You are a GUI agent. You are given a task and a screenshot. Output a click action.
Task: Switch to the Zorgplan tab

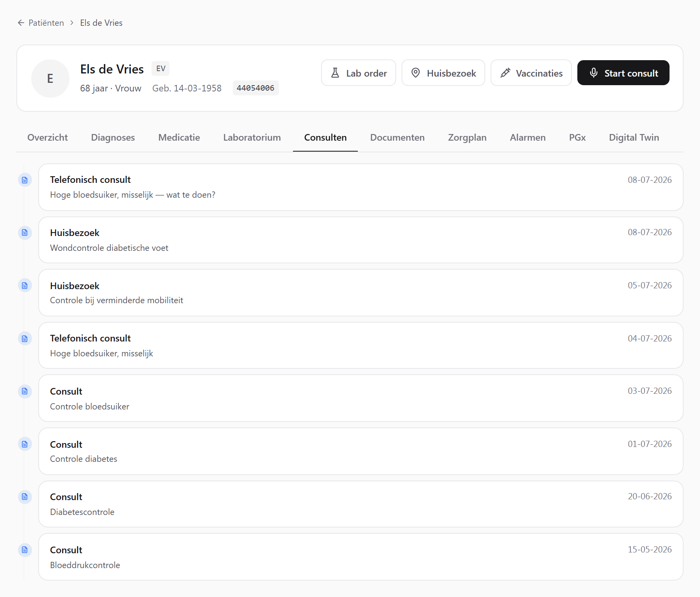(x=467, y=138)
